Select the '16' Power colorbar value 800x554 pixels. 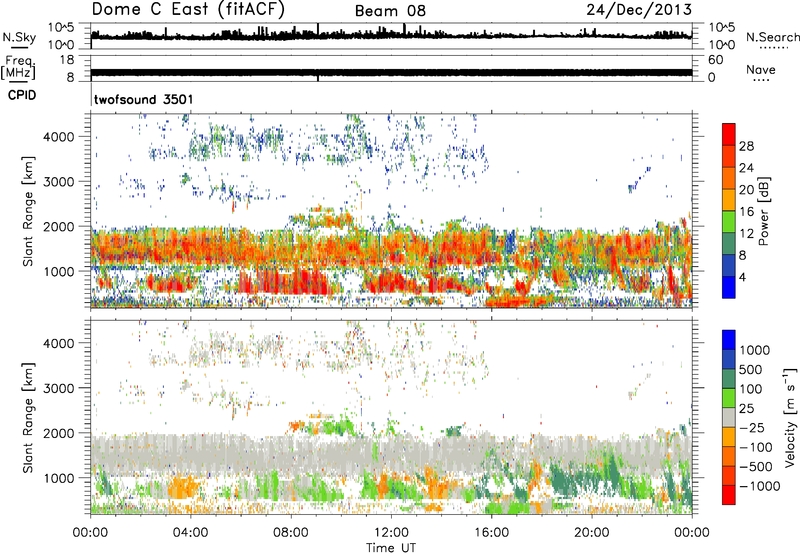[746, 212]
